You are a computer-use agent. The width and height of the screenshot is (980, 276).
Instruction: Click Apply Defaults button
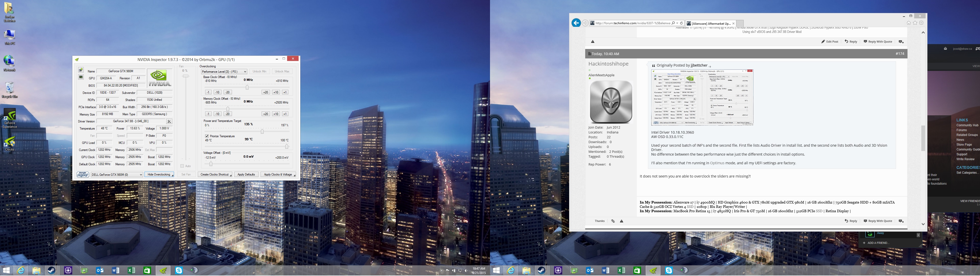click(246, 174)
